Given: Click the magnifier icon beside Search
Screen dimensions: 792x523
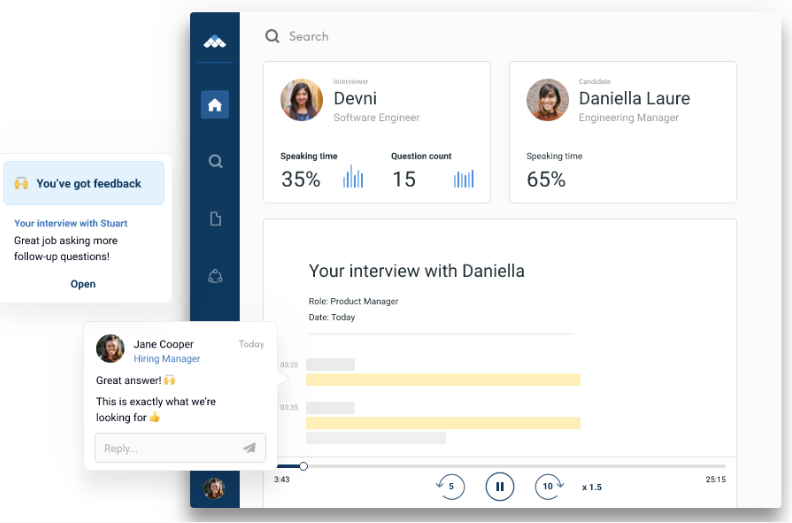Looking at the screenshot, I should tap(272, 36).
